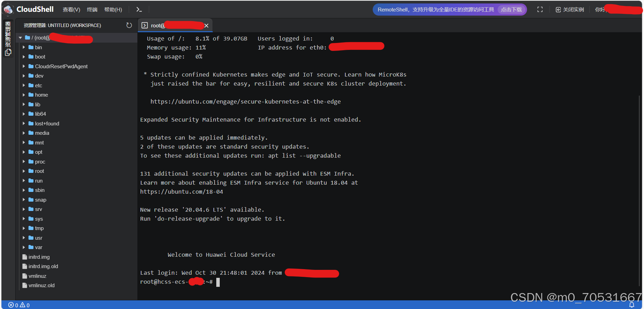This screenshot has width=644, height=309.
Task: Click the initrd.img.old file icon
Action: click(x=25, y=266)
